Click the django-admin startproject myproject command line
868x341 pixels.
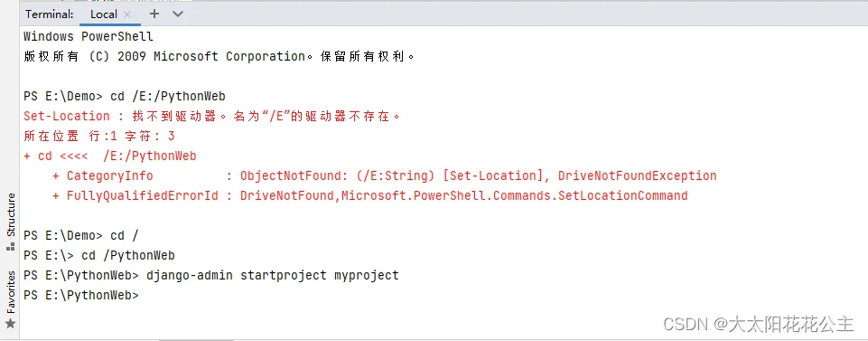[211, 276]
